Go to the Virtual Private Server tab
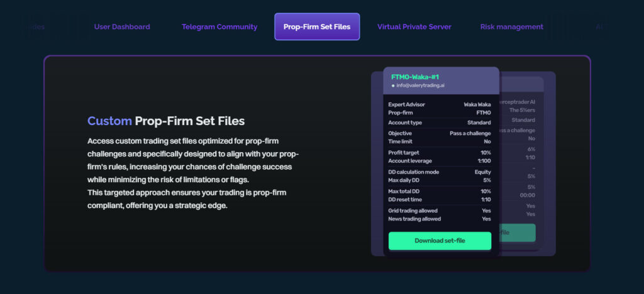Viewport: 644px width, 294px height. 414,27
